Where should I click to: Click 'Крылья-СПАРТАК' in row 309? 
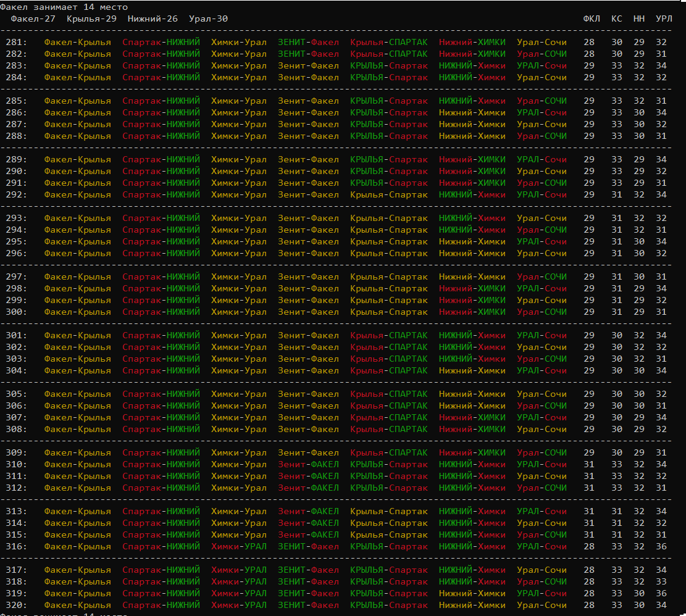click(x=389, y=453)
